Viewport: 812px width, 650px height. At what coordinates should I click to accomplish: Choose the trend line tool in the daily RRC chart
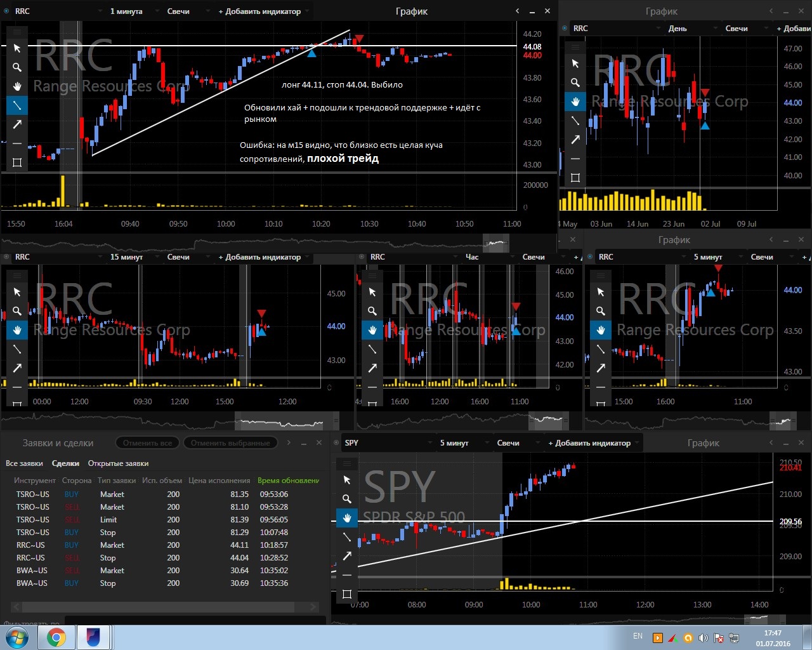point(575,121)
